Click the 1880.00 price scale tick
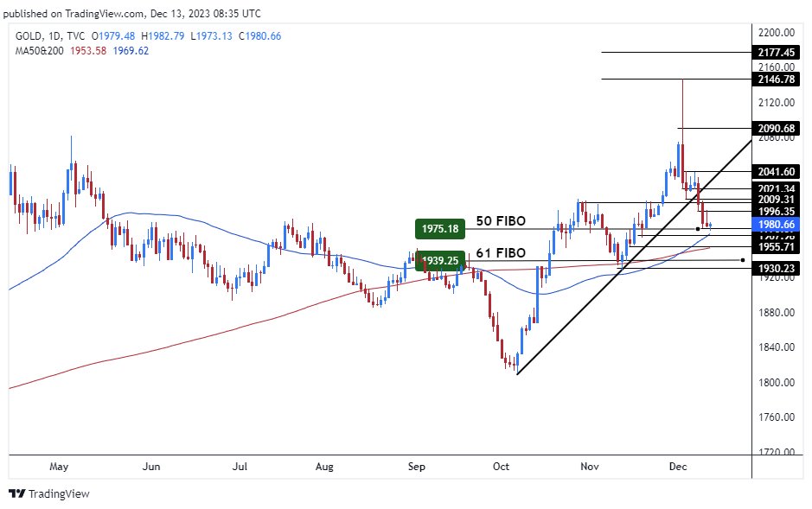This screenshot has height=509, width=812. [776, 313]
